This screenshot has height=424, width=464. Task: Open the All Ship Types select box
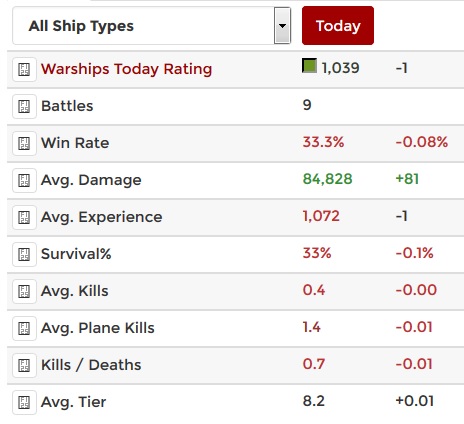[152, 26]
